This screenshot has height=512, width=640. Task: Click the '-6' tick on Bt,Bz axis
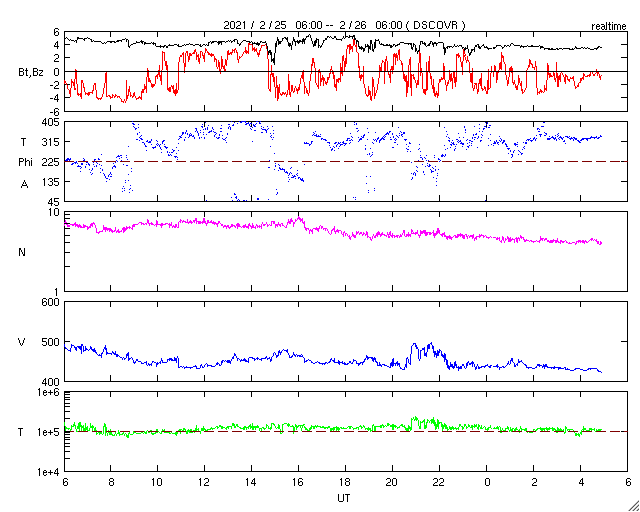55,111
